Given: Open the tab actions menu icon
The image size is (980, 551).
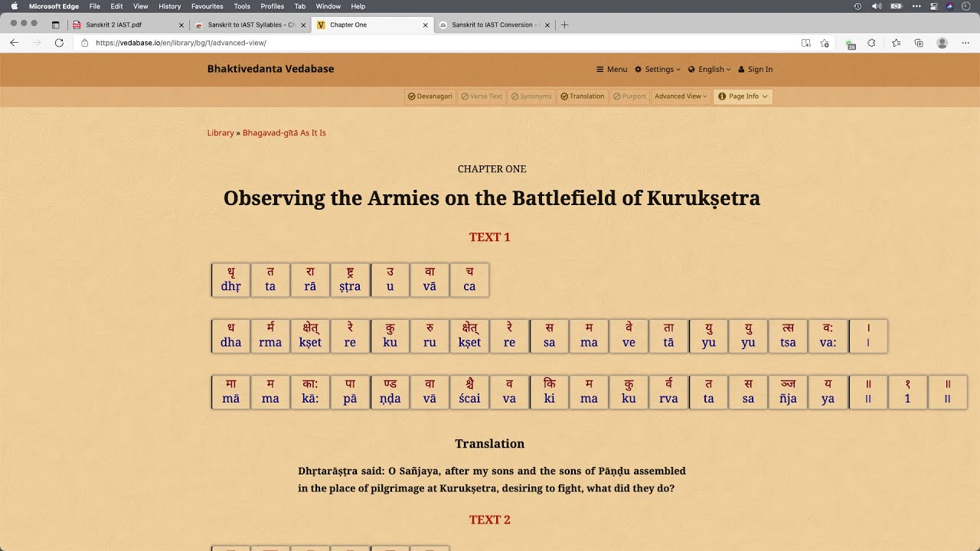Looking at the screenshot, I should pyautogui.click(x=55, y=24).
